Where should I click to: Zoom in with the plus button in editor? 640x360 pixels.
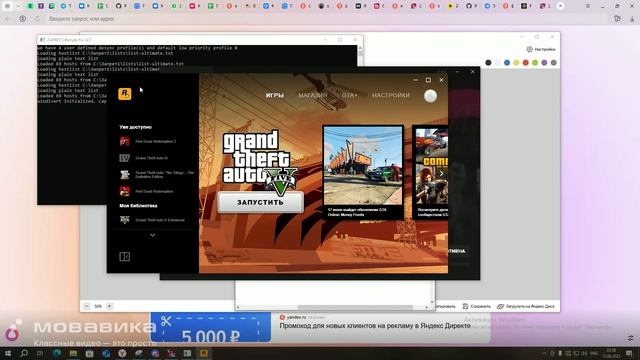[x=109, y=306]
